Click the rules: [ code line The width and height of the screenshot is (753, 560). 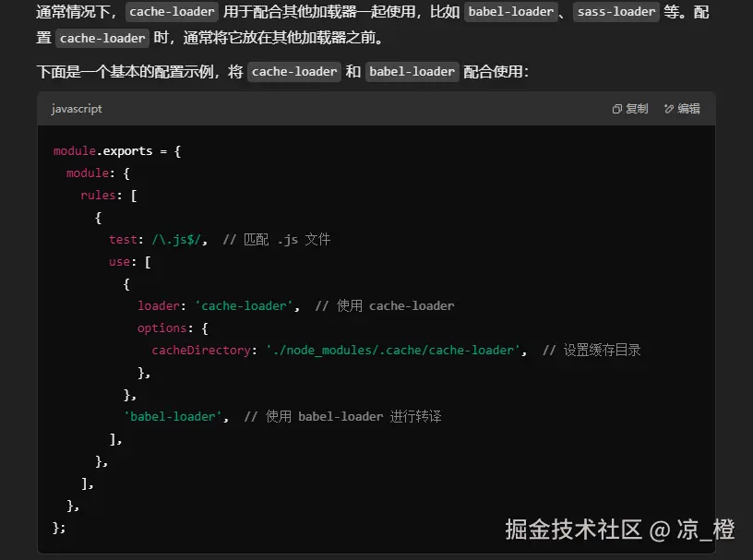tap(109, 196)
